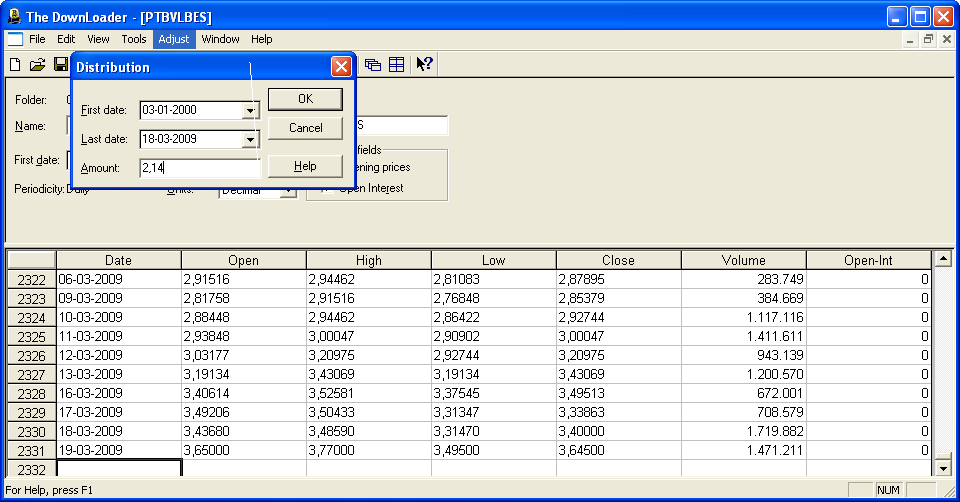960x502 pixels.
Task: Click the date cell 12-03-2009
Action: click(x=119, y=355)
